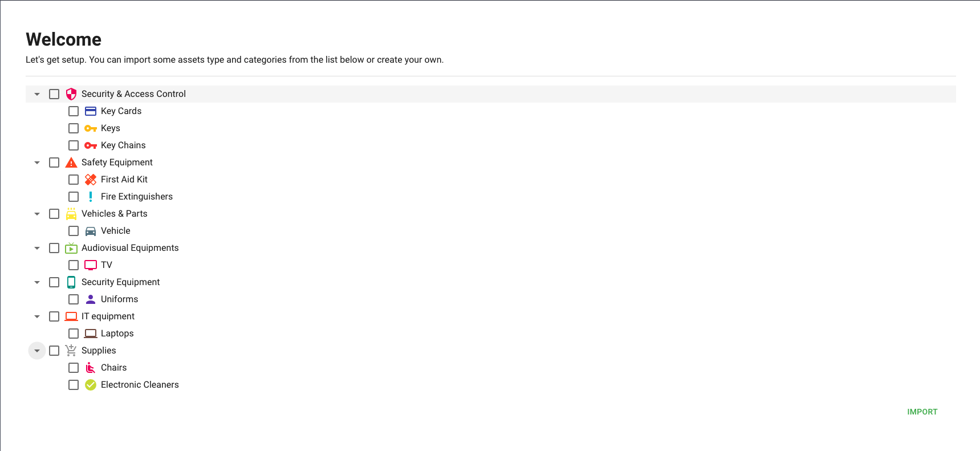Collapse the Safety Equipment group arrow
980x451 pixels.
tap(37, 162)
